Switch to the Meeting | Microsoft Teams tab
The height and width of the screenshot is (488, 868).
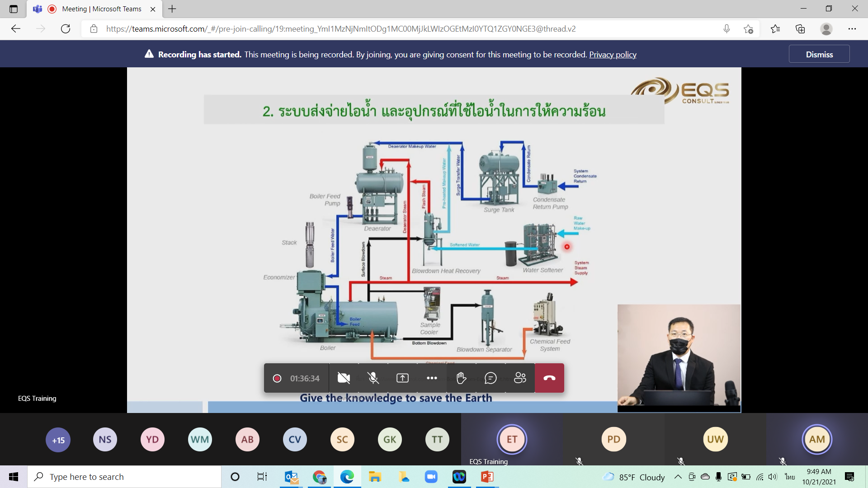coord(95,9)
